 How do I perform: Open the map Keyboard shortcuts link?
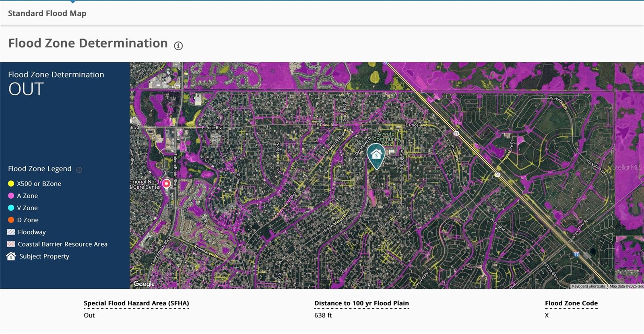(x=588, y=286)
